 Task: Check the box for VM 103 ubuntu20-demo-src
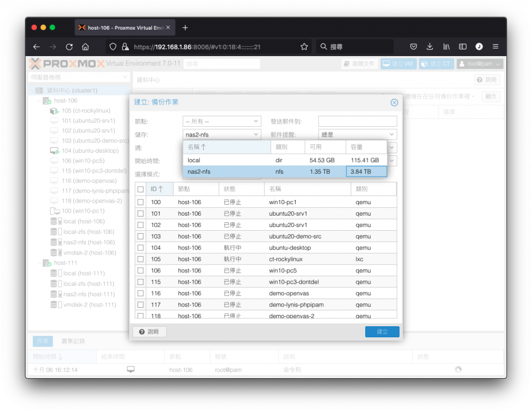click(140, 236)
